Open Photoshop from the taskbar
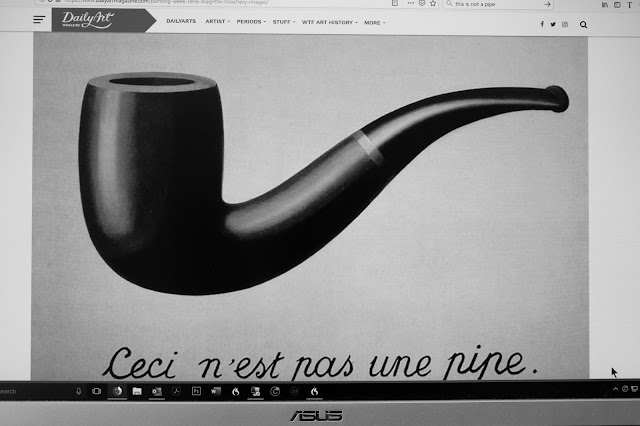 pyautogui.click(x=196, y=391)
